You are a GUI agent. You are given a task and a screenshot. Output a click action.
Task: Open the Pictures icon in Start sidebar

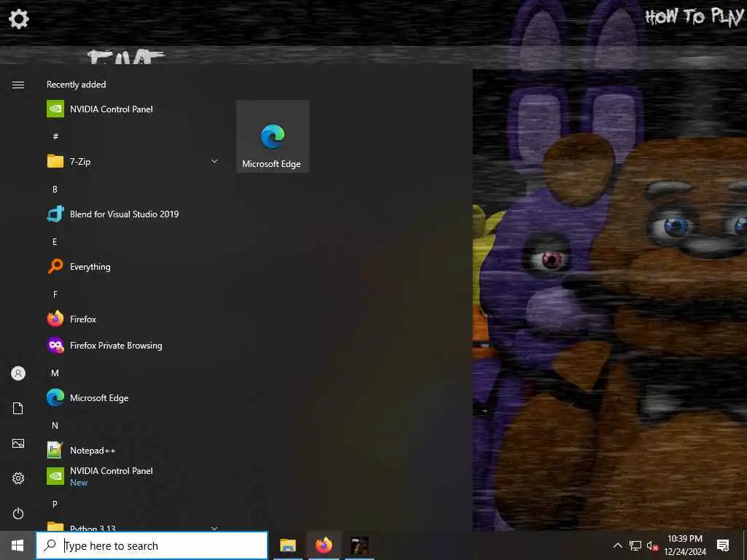[18, 443]
